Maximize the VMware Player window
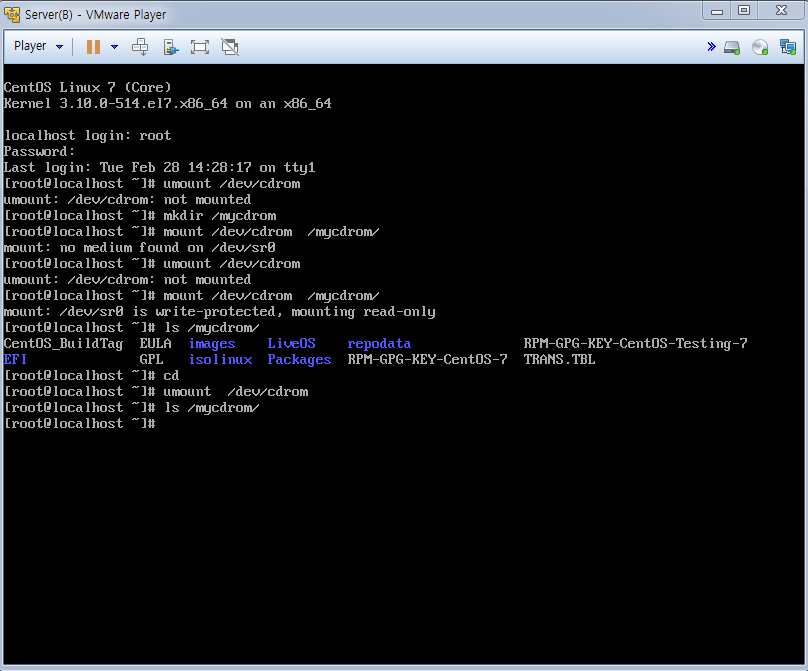The height and width of the screenshot is (671, 808). pos(744,11)
